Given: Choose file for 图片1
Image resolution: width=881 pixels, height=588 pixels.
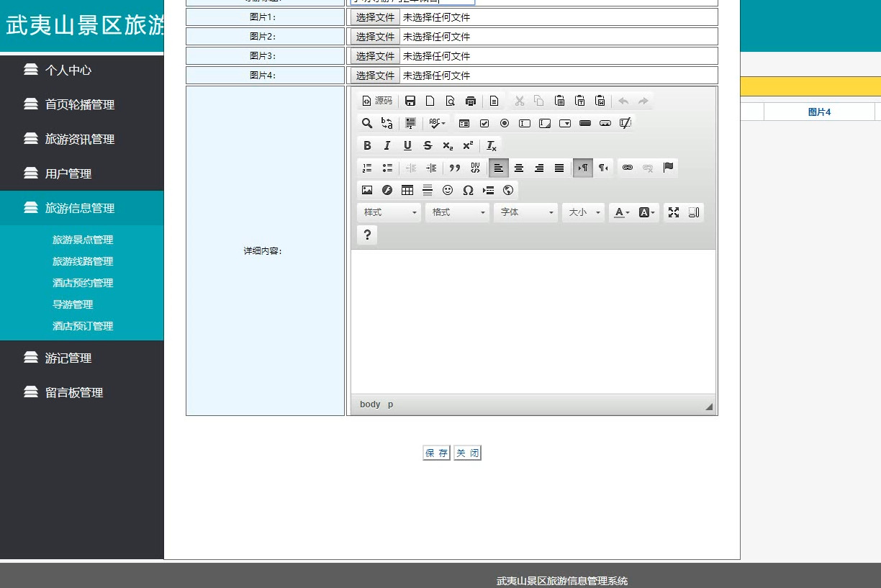Looking at the screenshot, I should pyautogui.click(x=375, y=17).
